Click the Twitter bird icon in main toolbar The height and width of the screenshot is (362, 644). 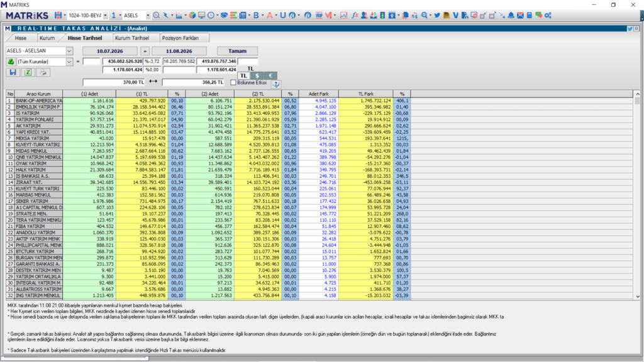point(437,15)
